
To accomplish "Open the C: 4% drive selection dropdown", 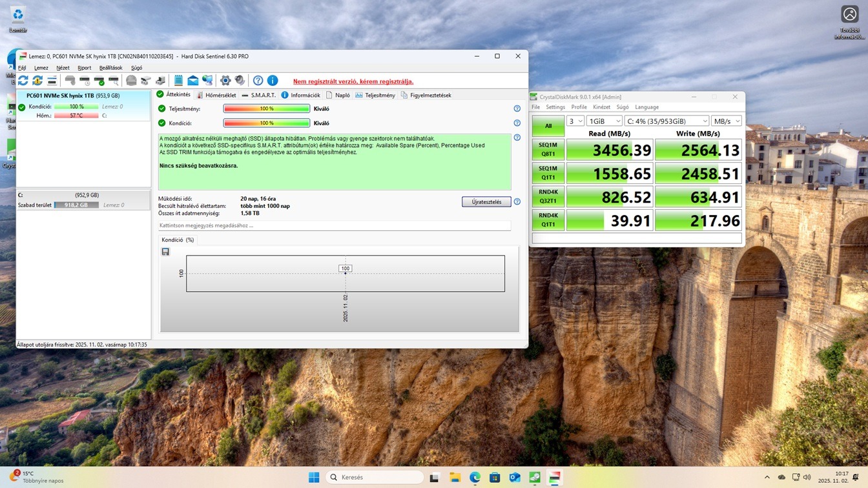I will point(666,121).
